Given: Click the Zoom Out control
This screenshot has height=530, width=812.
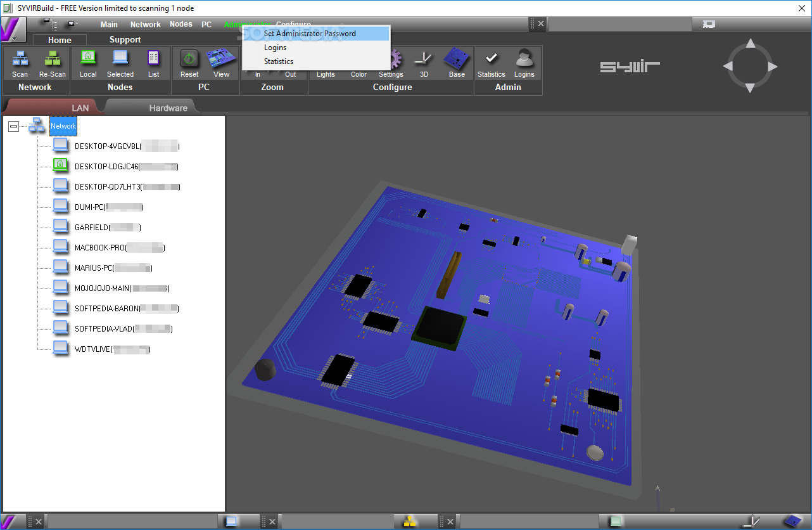Looking at the screenshot, I should 290,74.
